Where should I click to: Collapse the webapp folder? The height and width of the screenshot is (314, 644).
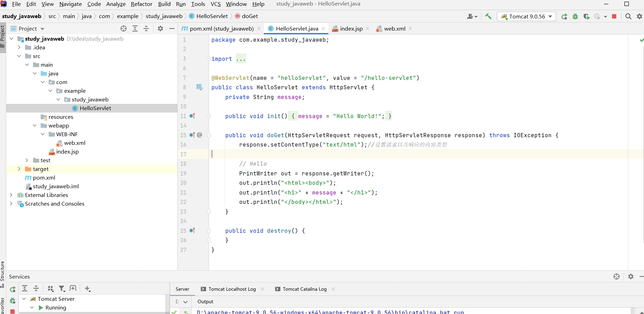[x=35, y=125]
